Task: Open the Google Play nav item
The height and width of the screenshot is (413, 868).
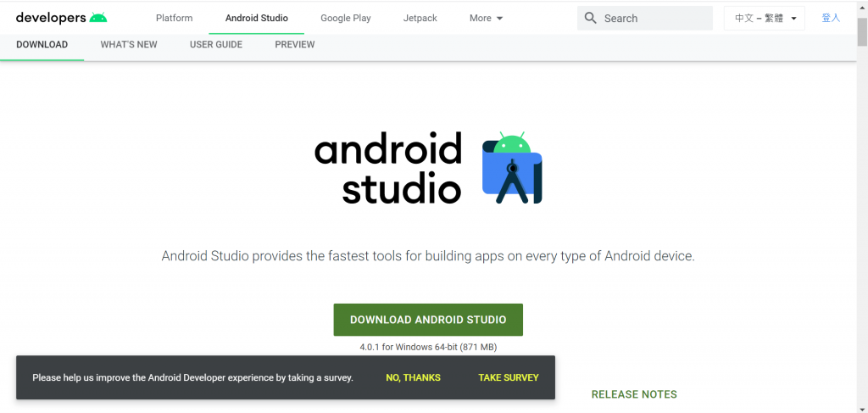Action: [x=346, y=18]
